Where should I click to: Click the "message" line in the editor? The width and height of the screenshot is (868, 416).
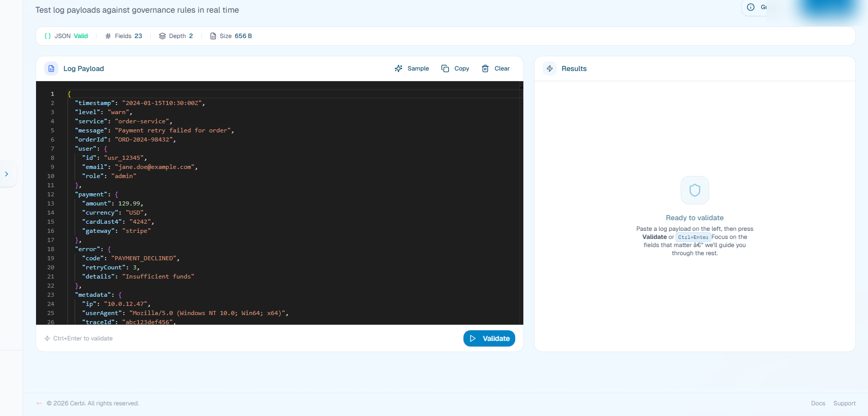pyautogui.click(x=154, y=130)
